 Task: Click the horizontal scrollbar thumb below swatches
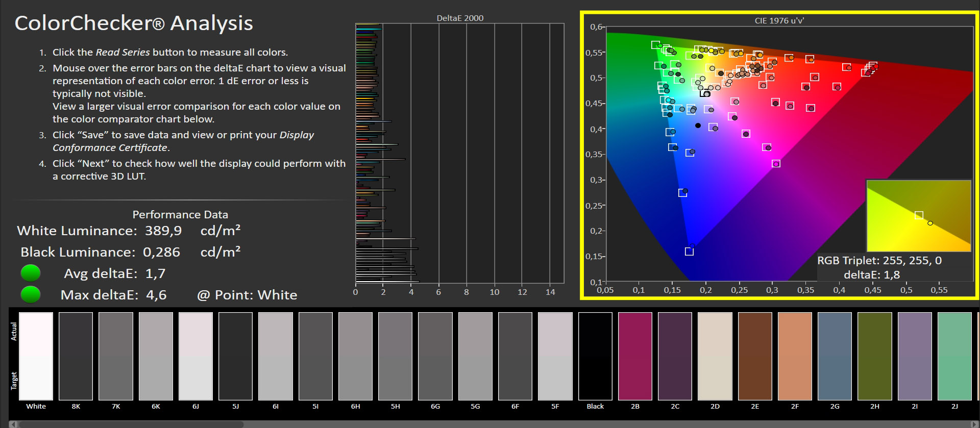pos(131,424)
